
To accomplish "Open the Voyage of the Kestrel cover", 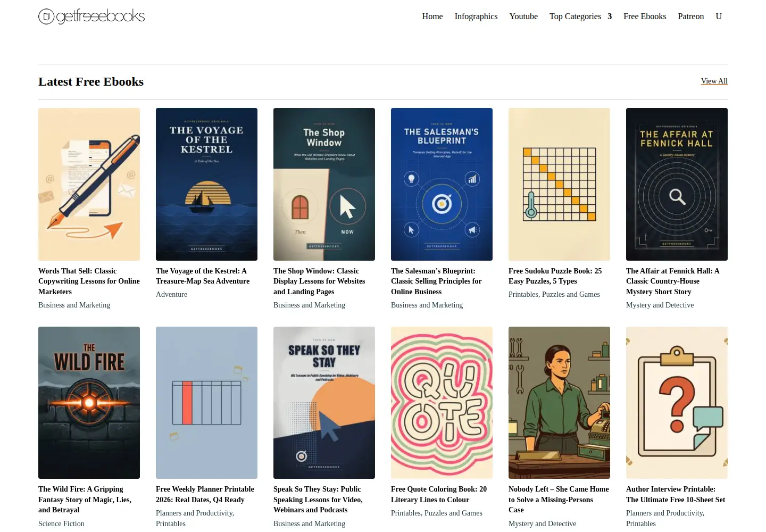I will [206, 184].
